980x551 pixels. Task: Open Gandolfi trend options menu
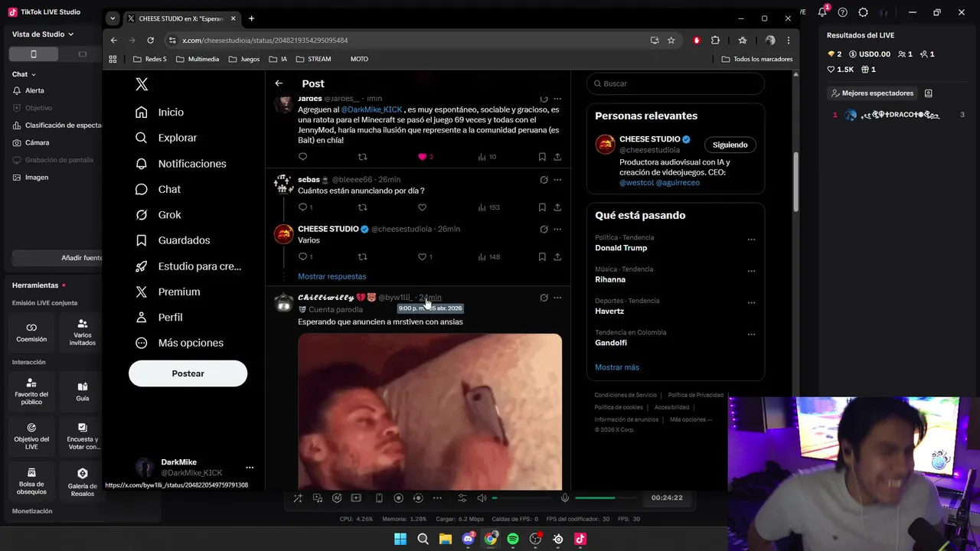click(x=751, y=334)
